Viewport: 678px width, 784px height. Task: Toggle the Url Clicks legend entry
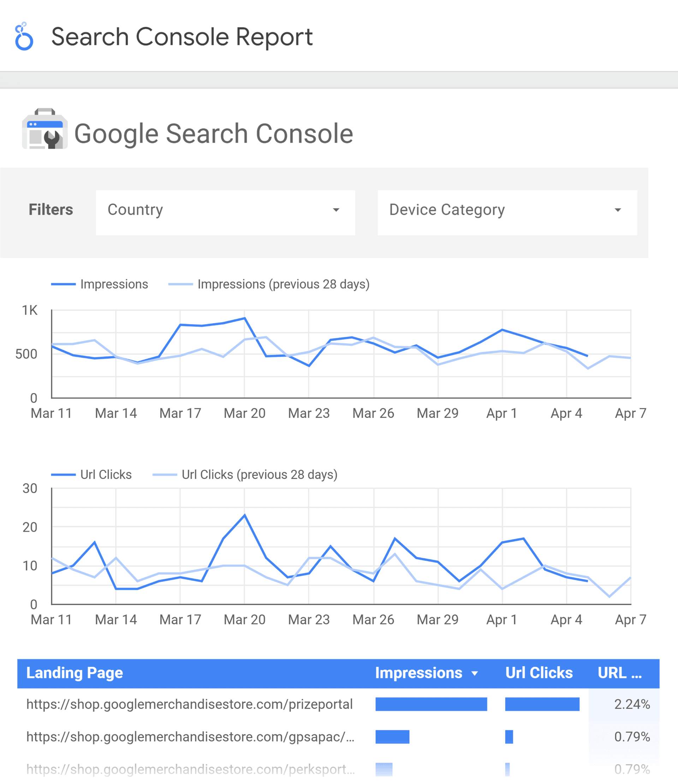pyautogui.click(x=91, y=475)
